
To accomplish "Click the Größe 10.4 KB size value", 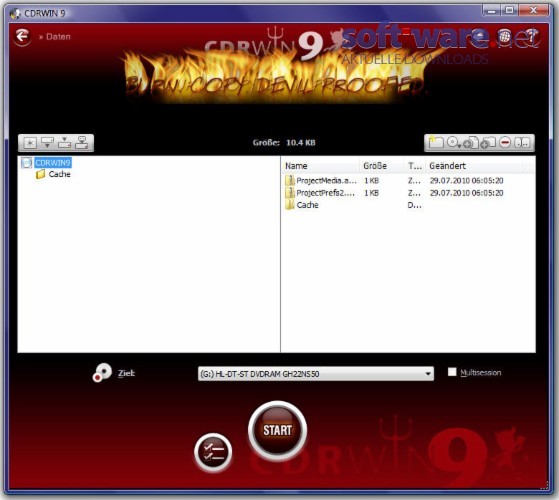I will pos(301,143).
